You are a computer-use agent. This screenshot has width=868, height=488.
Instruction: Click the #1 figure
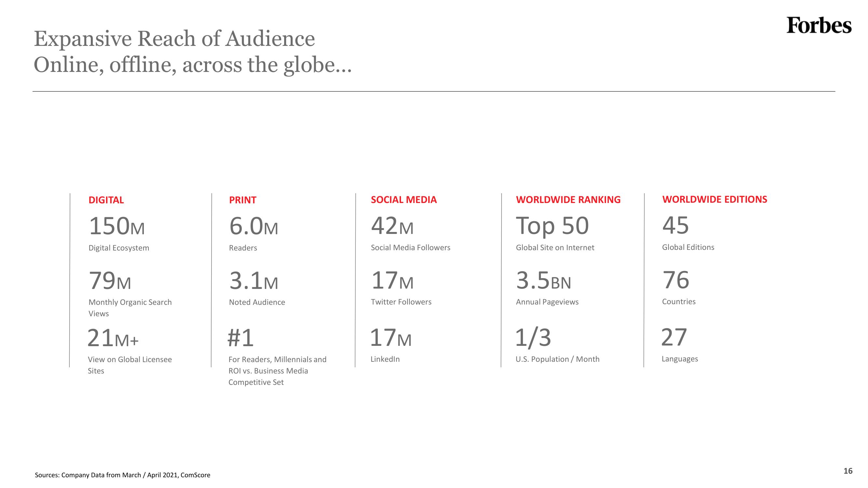pos(241,337)
